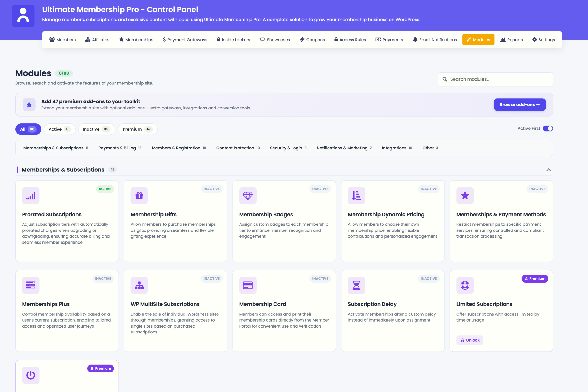Image resolution: width=588 pixels, height=392 pixels.
Task: Jump to Members & Registration category
Action: (x=179, y=148)
